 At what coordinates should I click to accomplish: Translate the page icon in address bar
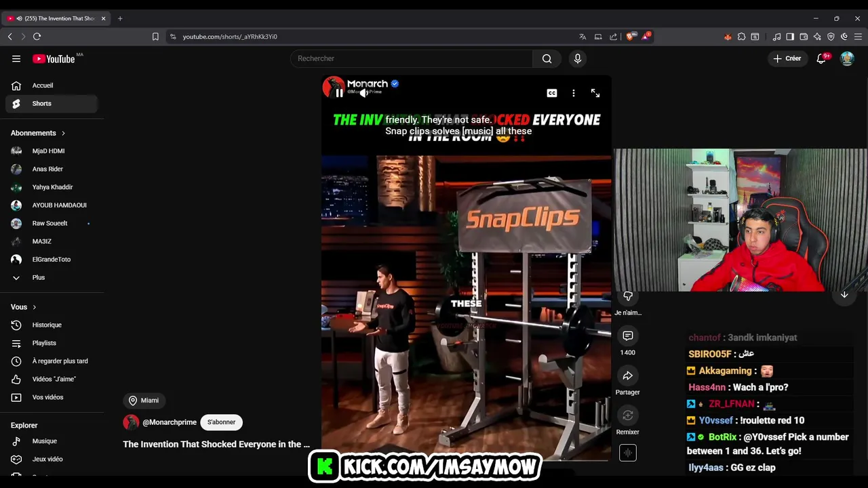[583, 37]
